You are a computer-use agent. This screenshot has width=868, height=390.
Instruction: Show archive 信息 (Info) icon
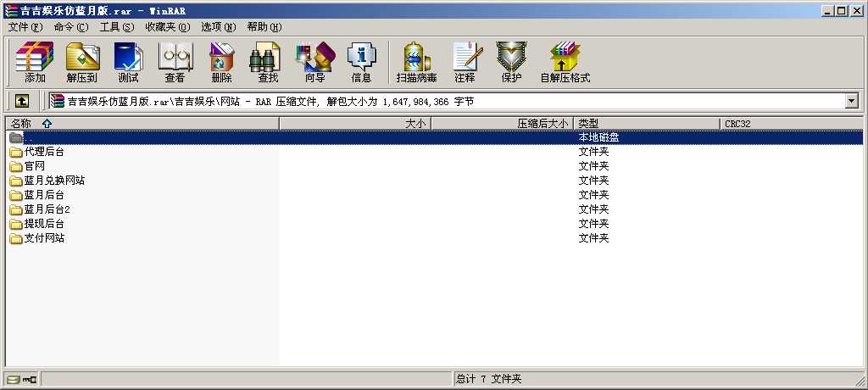click(361, 62)
